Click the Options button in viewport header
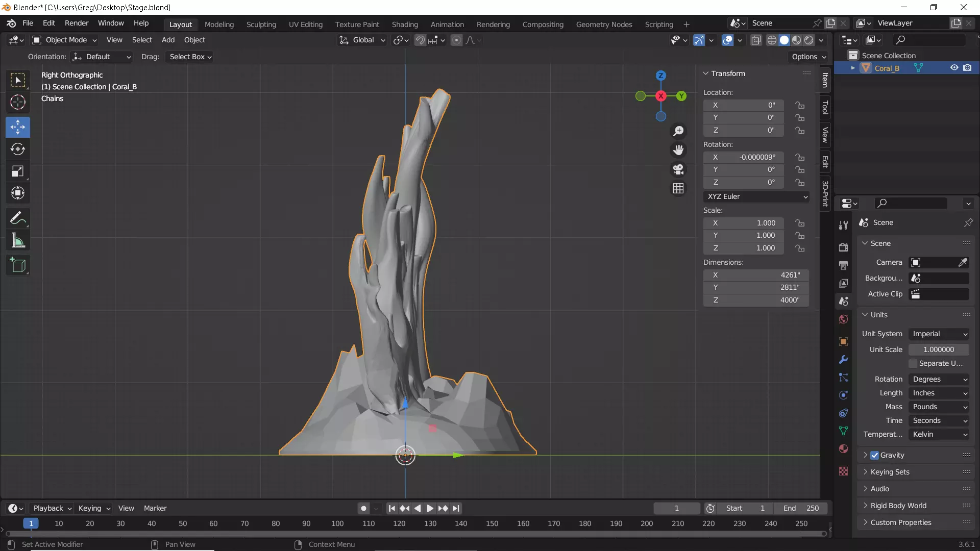 coord(808,57)
